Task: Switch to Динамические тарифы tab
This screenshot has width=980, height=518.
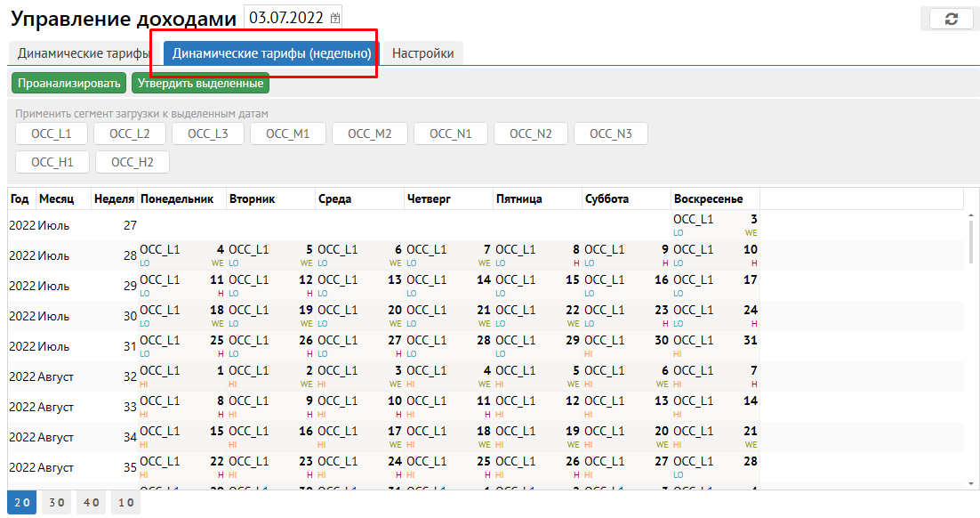Action: [x=83, y=53]
